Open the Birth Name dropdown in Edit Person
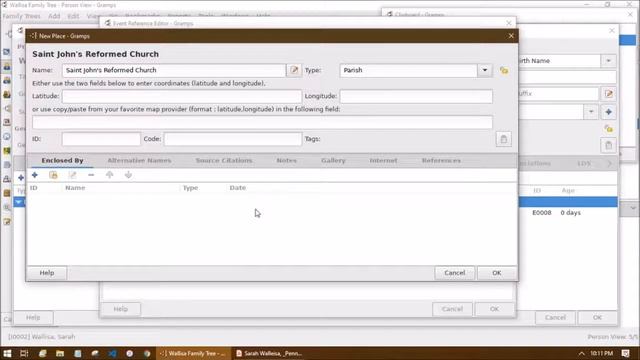640x360 pixels. click(x=608, y=61)
